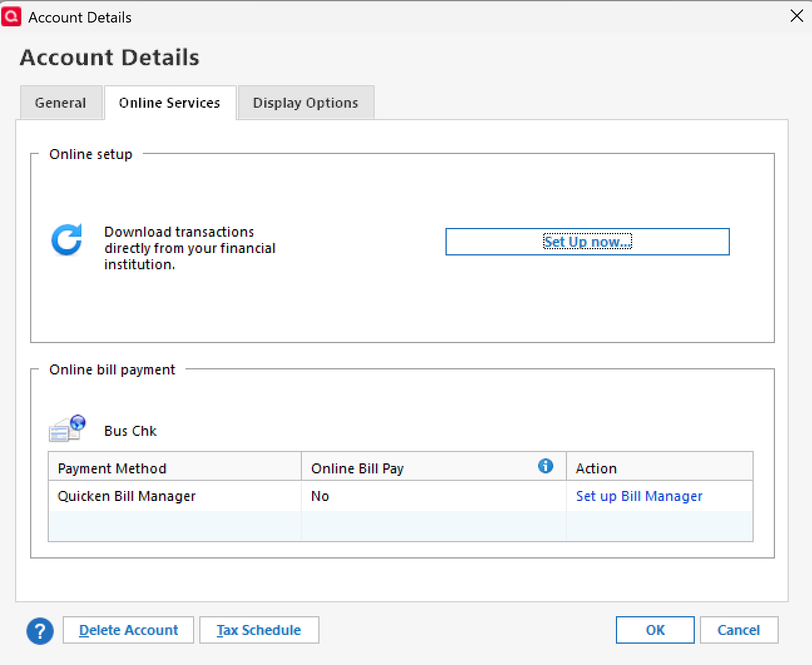
Task: Open help with the question mark icon
Action: click(40, 631)
